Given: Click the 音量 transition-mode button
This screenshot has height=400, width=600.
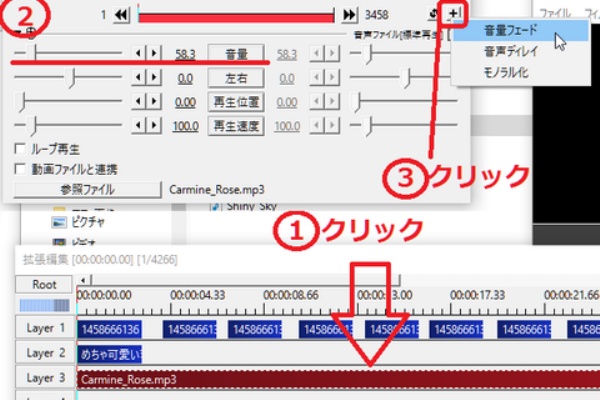Looking at the screenshot, I should (236, 53).
